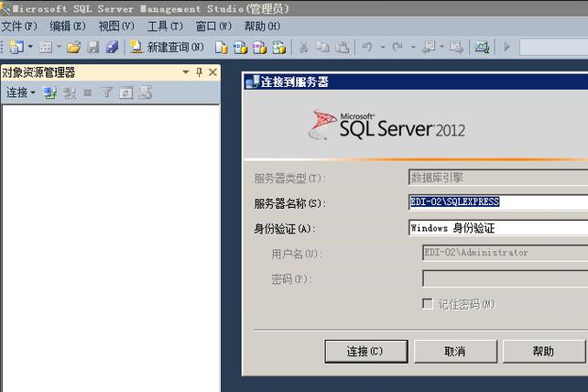Click the Paste clipboard icon
The height and width of the screenshot is (392, 588).
point(342,48)
